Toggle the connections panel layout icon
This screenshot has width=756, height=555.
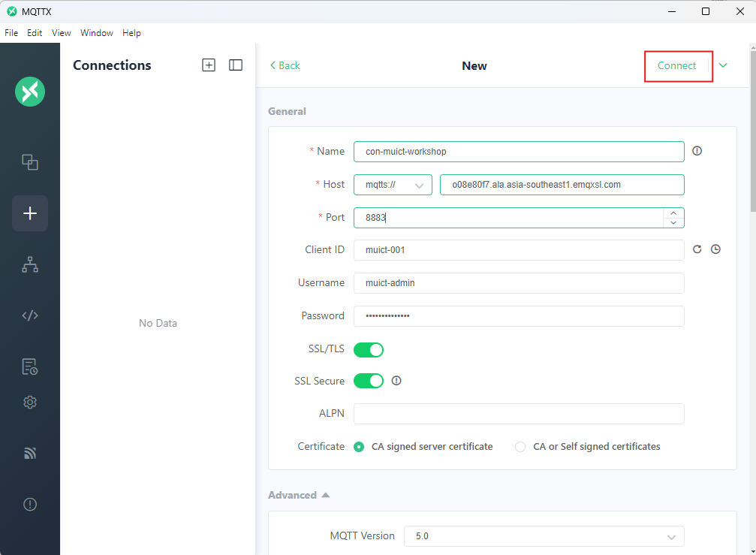(236, 65)
